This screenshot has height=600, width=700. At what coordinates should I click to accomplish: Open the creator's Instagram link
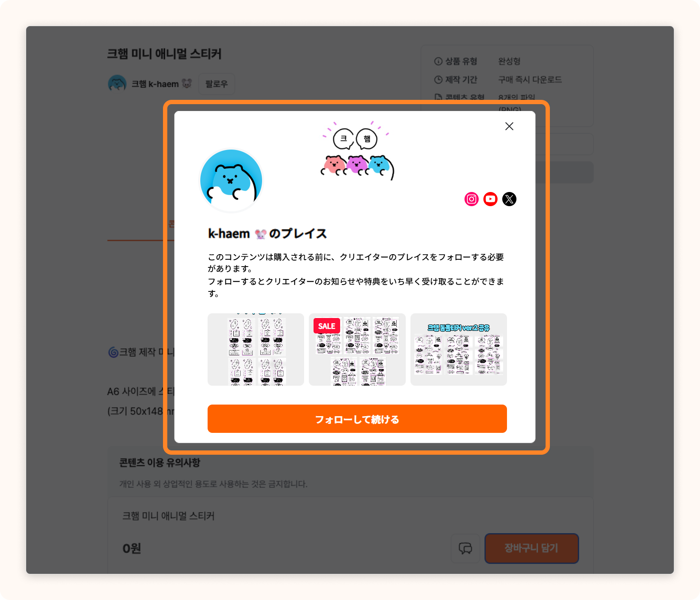click(471, 199)
